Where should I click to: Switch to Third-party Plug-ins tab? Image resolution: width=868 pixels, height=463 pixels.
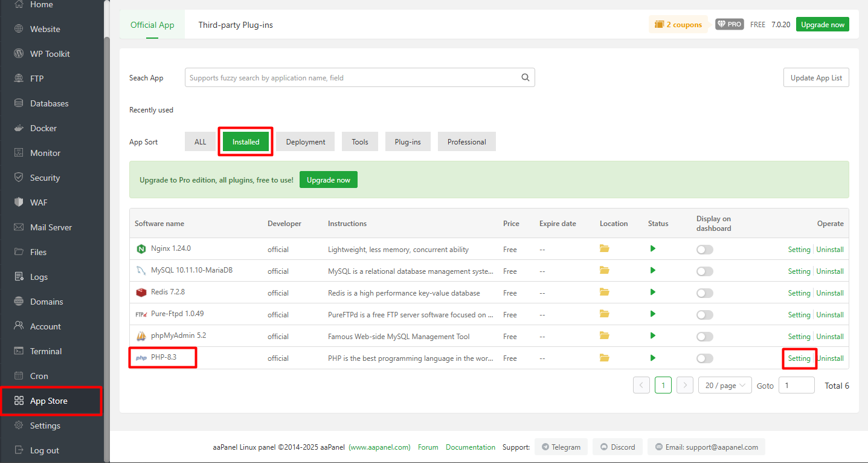236,25
